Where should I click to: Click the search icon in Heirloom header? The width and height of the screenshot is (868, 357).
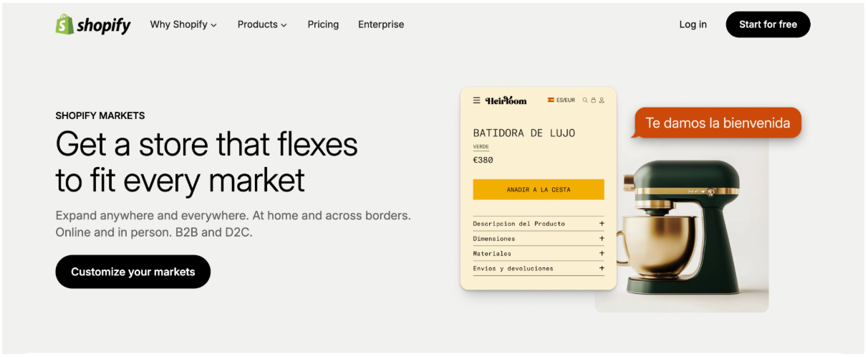(x=585, y=100)
